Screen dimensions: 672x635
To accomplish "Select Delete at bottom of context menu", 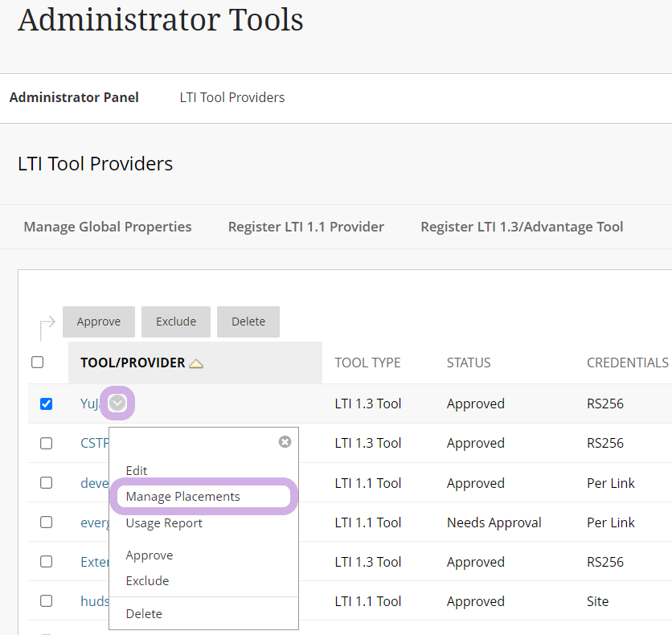I will tap(144, 613).
